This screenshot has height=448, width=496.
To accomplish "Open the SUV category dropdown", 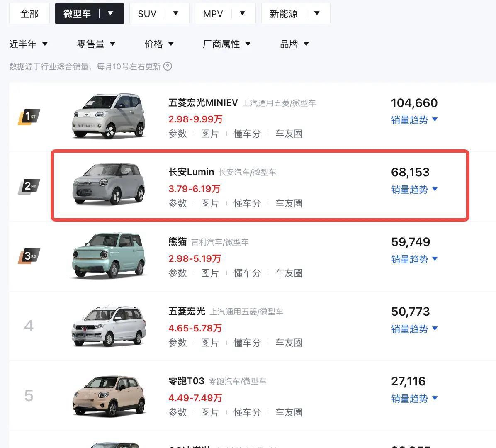I will [x=159, y=14].
